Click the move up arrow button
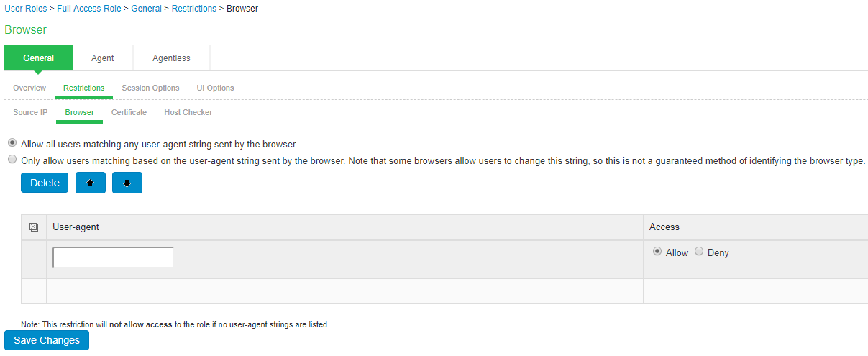The width and height of the screenshot is (868, 356). coord(91,183)
